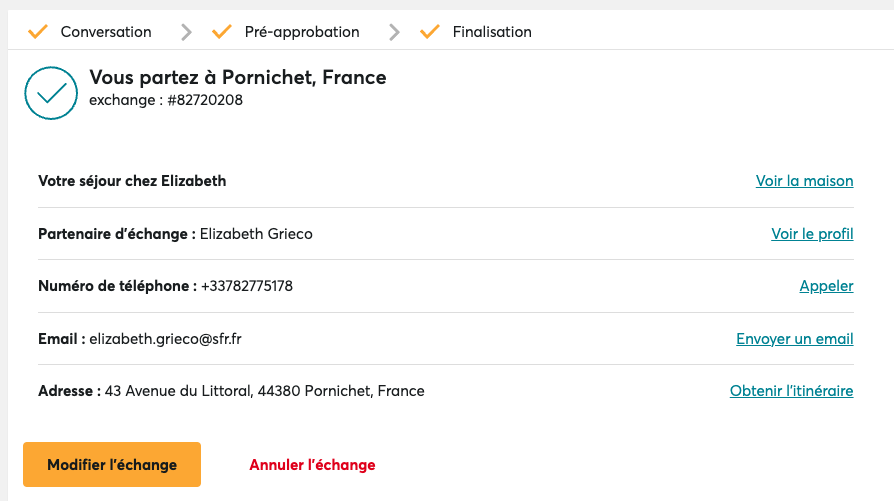This screenshot has height=501, width=894.
Task: Click chevron arrow after Conversation step
Action: [186, 32]
